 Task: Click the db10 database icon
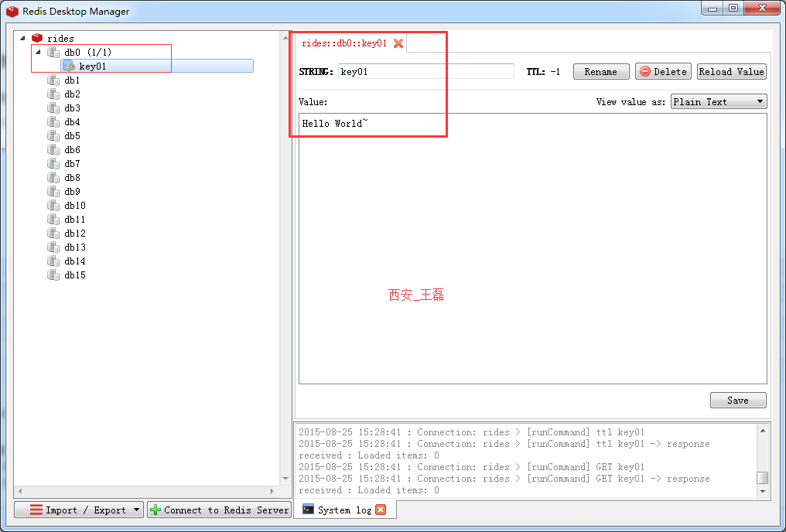(53, 206)
